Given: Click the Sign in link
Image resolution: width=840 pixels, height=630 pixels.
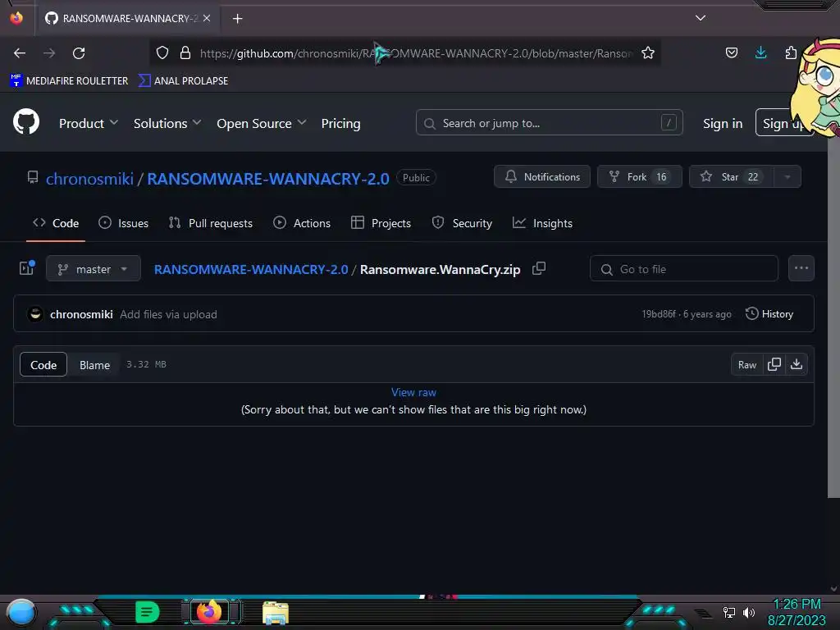Looking at the screenshot, I should [723, 123].
